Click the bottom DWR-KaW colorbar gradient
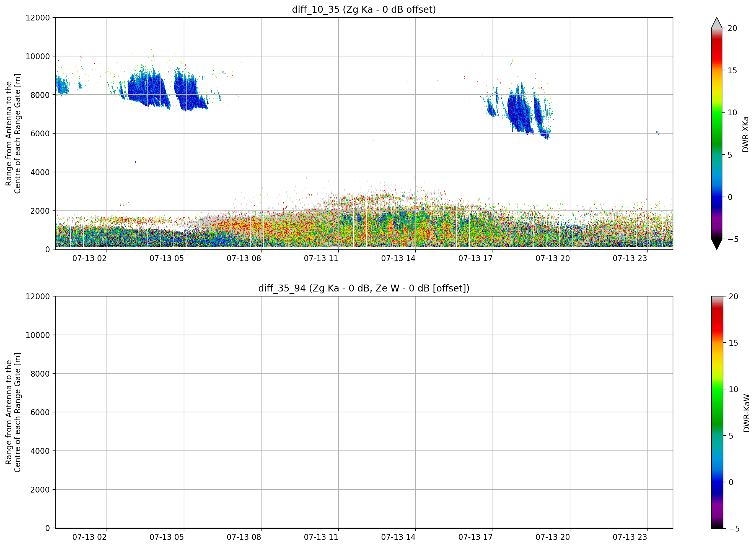 (717, 412)
